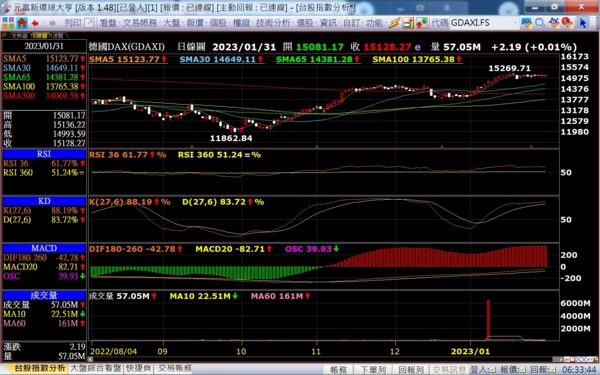Open the 代碼 GDAXI.FS dropdown arrow
600x375 pixels.
coord(515,23)
